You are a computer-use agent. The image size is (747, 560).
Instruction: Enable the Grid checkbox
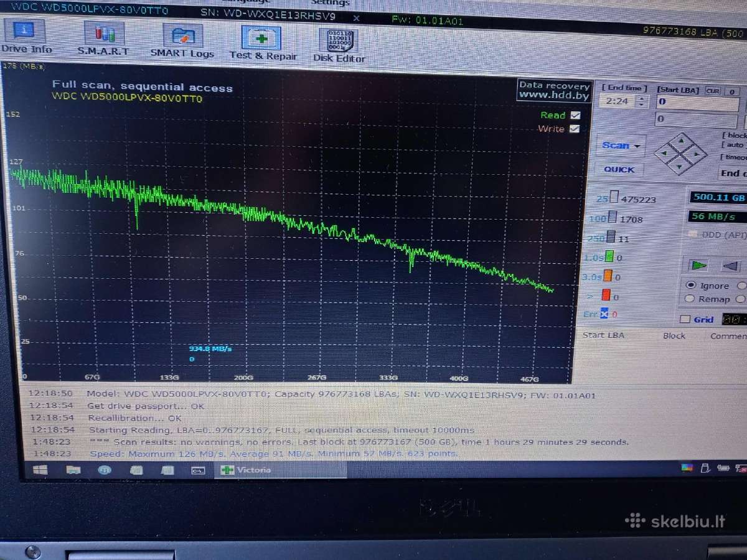pyautogui.click(x=685, y=319)
